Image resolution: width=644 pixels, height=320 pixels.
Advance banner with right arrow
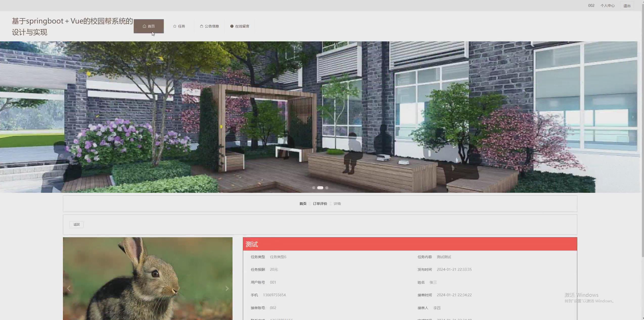coord(633,117)
